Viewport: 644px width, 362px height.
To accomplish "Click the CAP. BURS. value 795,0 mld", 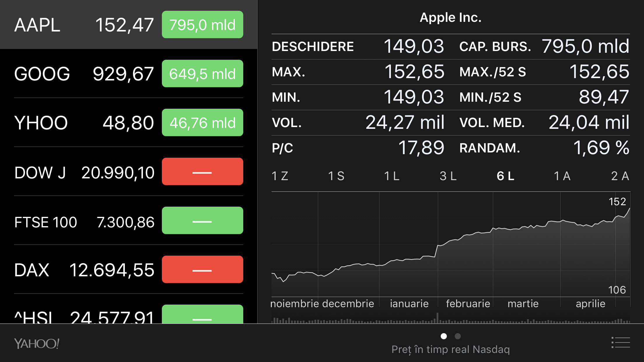I will (586, 46).
